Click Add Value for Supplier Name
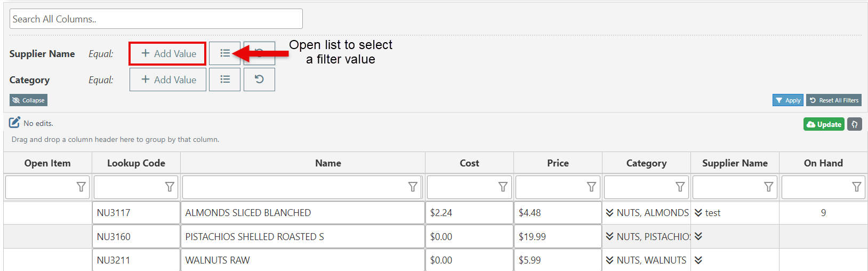 tap(167, 53)
